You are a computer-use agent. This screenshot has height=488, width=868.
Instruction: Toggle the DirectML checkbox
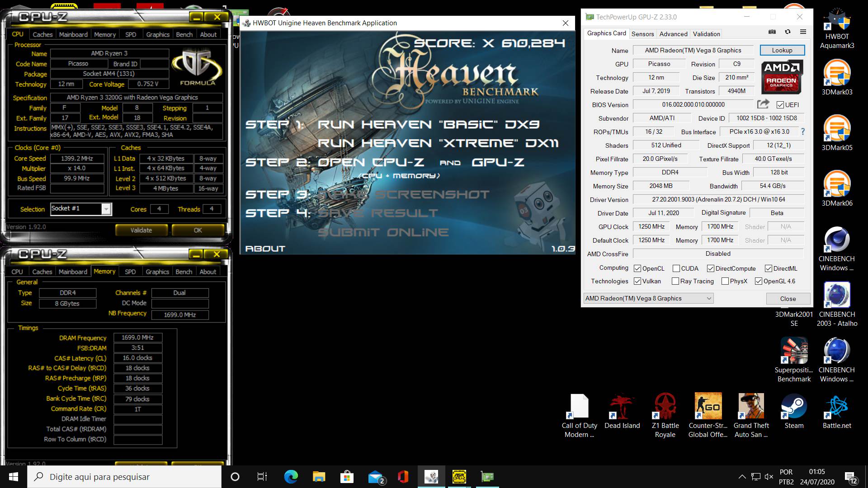click(x=768, y=268)
